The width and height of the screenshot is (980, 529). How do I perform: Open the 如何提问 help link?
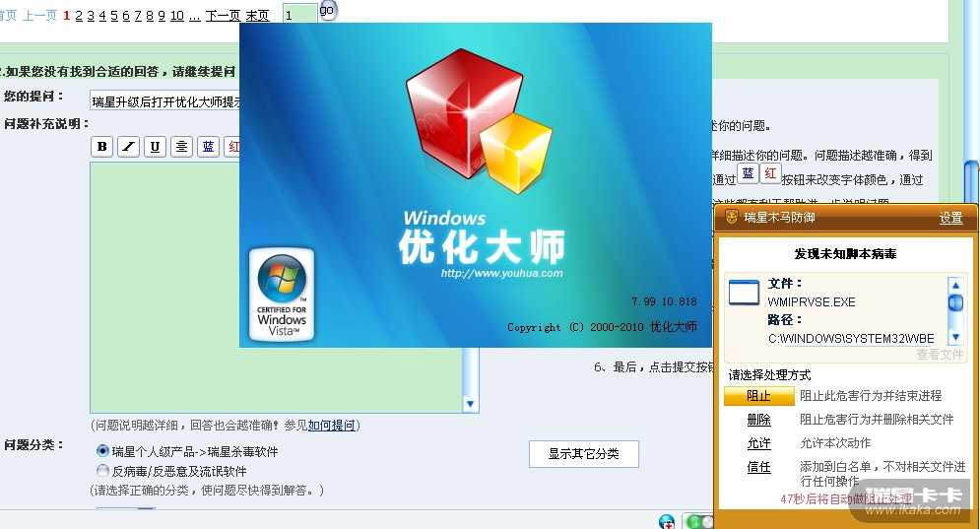click(331, 426)
